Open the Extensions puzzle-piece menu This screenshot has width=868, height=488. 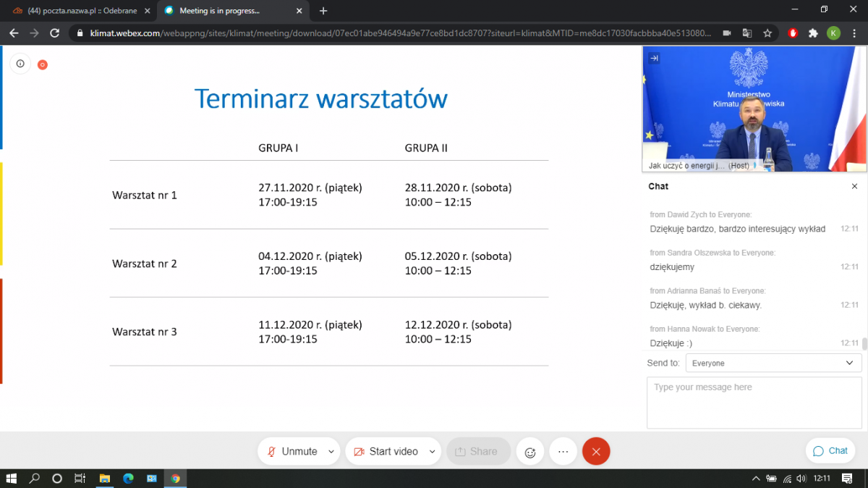pos(813,33)
